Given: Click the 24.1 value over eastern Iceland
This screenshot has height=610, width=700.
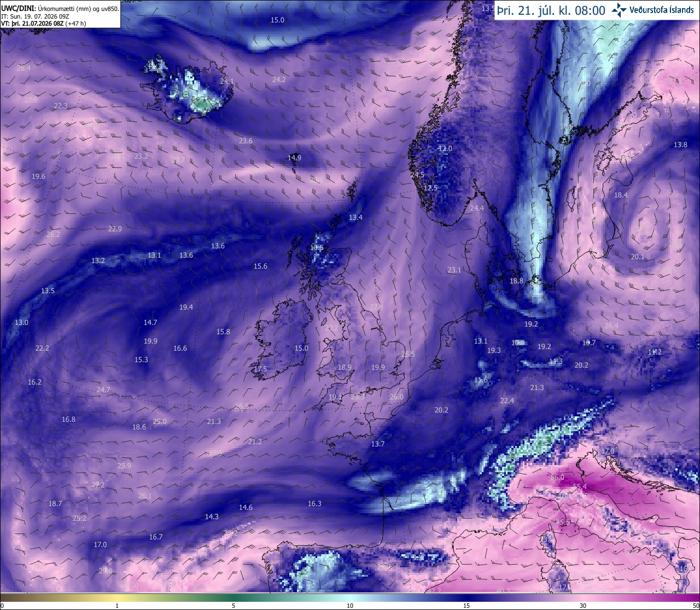Looking at the screenshot, I should [226, 81].
